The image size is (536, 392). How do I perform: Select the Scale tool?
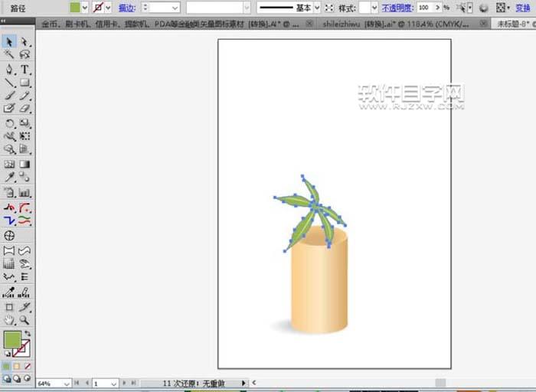(25, 123)
